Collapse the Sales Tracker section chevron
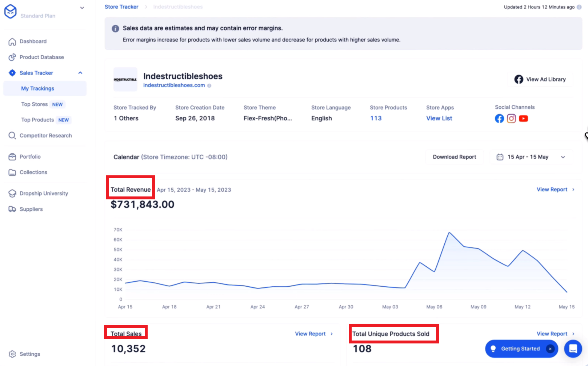588x366 pixels. pos(80,73)
